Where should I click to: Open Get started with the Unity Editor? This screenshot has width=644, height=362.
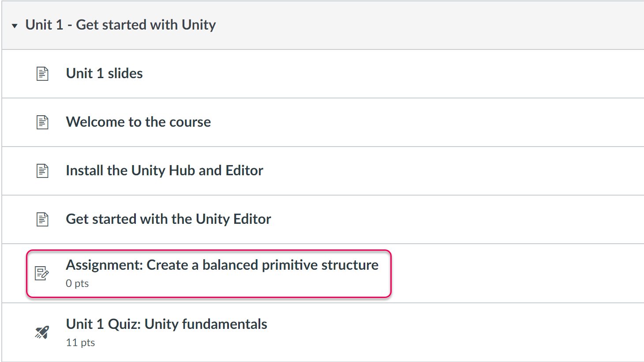pyautogui.click(x=168, y=219)
